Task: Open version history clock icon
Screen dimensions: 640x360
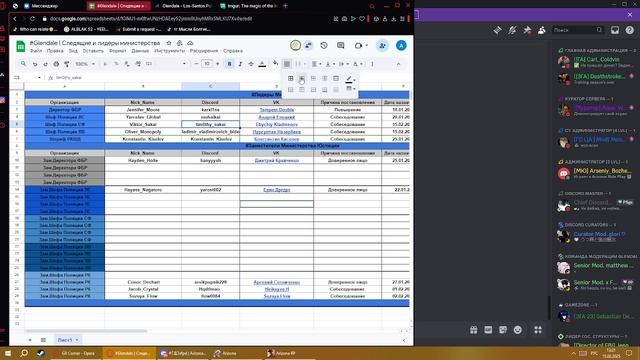Action: click(x=324, y=46)
